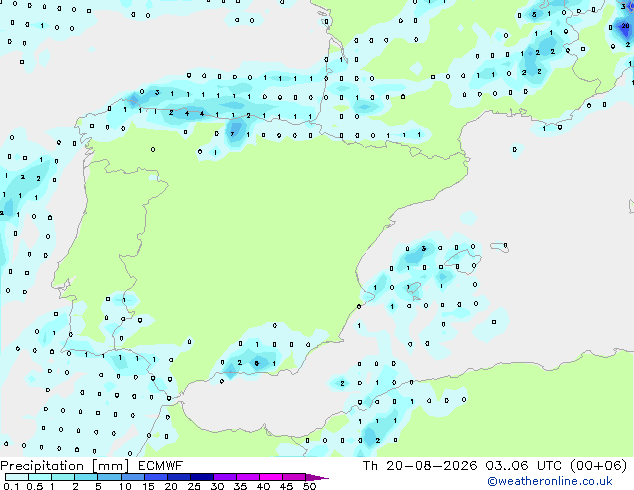Viewport: 634px width, 490px height.
Task: Click the above-50 arrow tip of the legend
Action: (x=317, y=477)
